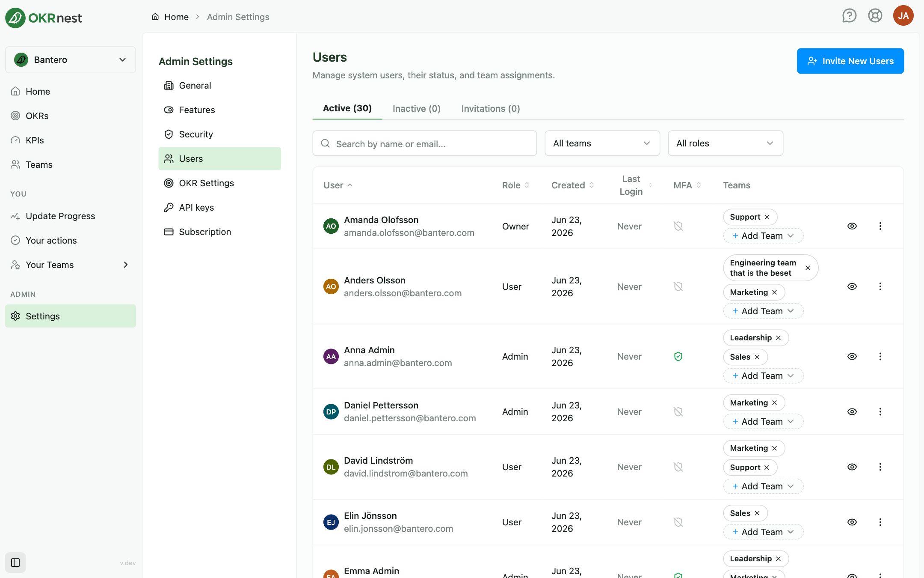Remove Sales team from Elin Jönsson
Screen dimensions: 924x578
[x=757, y=513]
